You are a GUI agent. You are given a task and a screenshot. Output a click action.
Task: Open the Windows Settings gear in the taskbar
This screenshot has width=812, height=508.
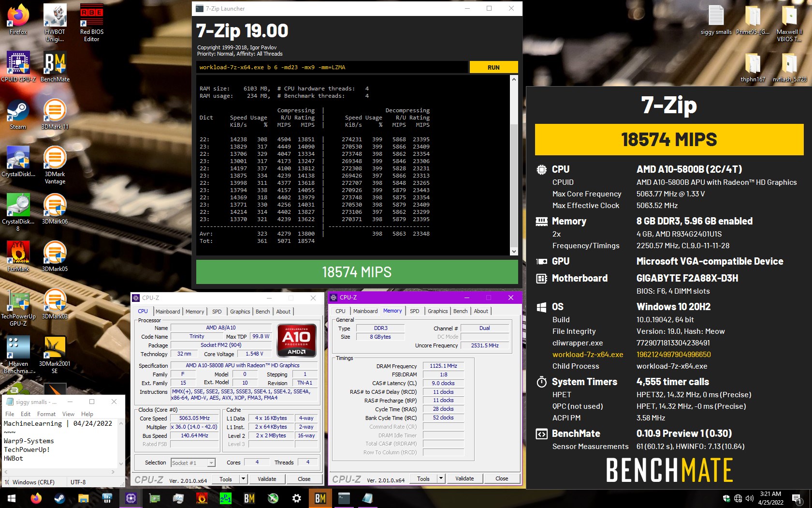tap(297, 498)
